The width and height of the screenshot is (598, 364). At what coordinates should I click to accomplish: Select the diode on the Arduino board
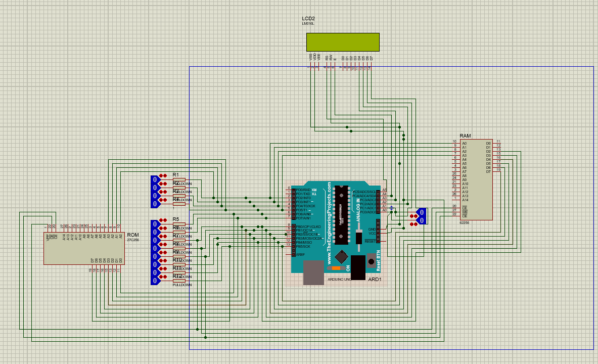358,237
